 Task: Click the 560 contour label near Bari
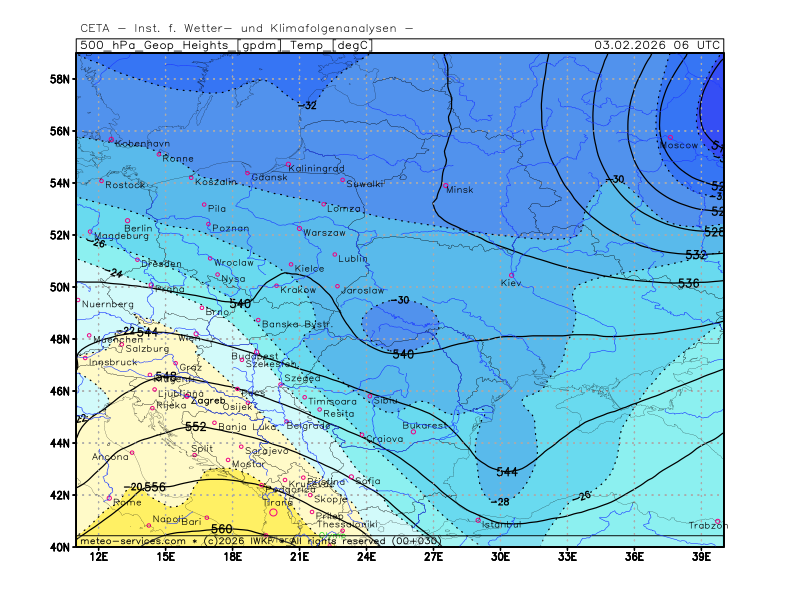(221, 528)
